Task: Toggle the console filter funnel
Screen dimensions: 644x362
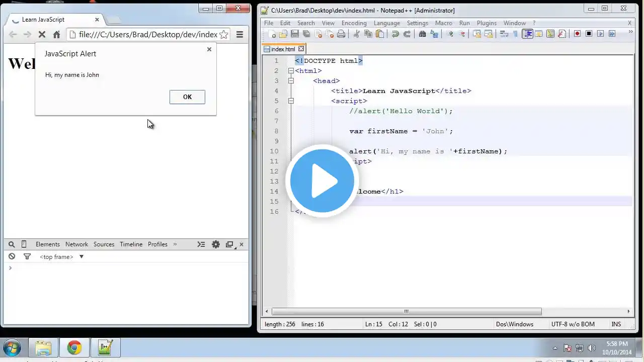Action: [27, 257]
